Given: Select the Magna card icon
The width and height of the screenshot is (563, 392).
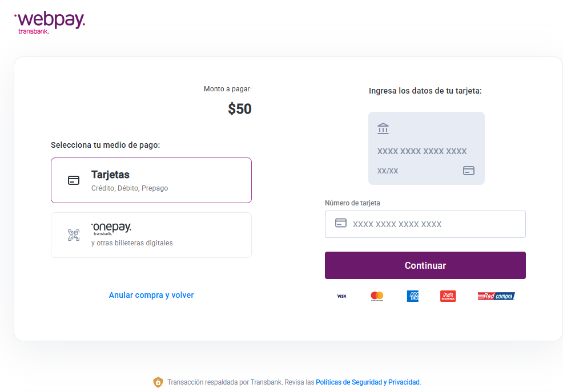Looking at the screenshot, I should [448, 296].
